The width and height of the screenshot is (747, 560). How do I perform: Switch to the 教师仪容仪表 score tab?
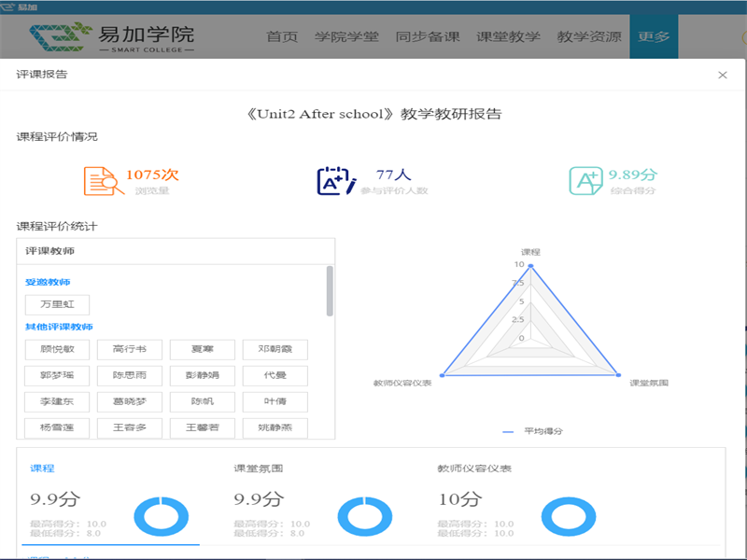coord(473,469)
